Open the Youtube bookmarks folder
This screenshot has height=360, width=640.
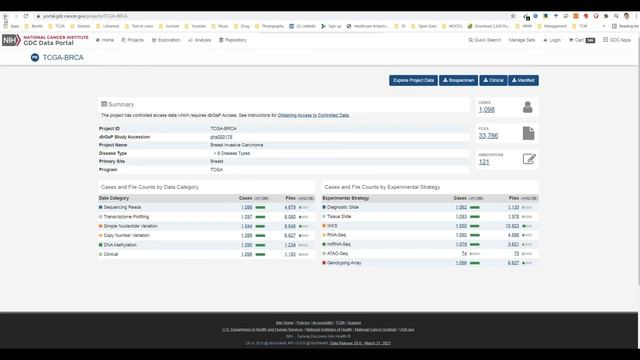[196, 26]
